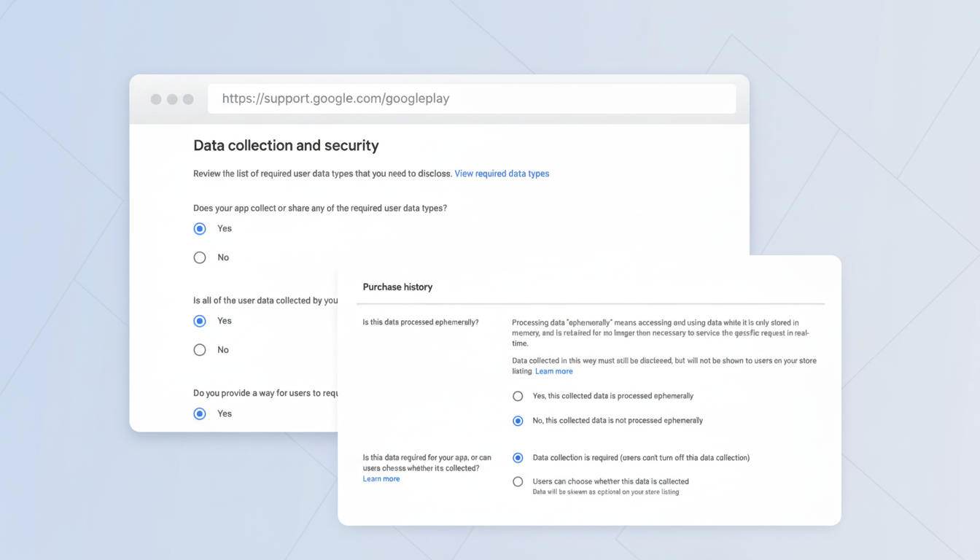Click the rightmost gray window control dot
This screenshot has width=980, height=560.
coord(188,99)
